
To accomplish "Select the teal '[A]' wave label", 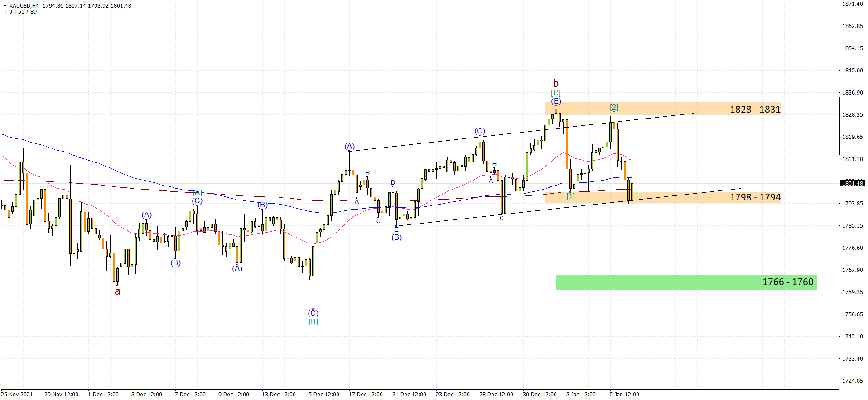I will tap(197, 192).
